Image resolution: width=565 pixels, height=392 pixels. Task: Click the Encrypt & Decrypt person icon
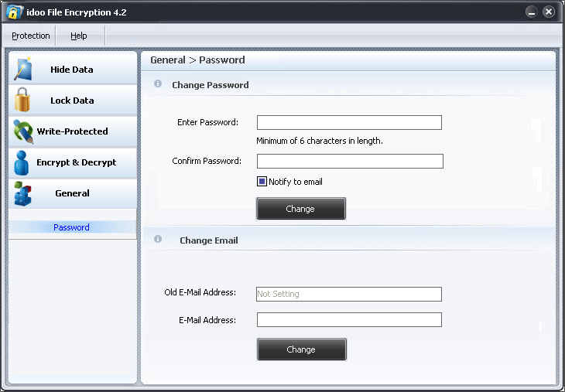click(21, 162)
